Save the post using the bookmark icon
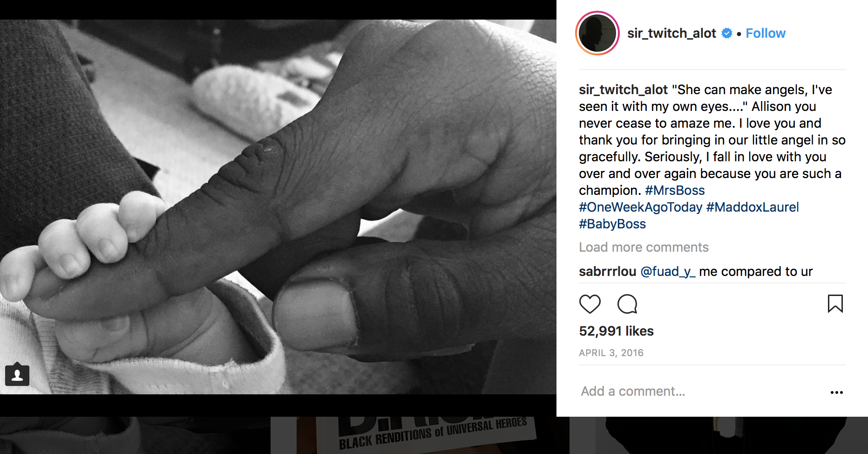This screenshot has height=454, width=868. point(835,303)
